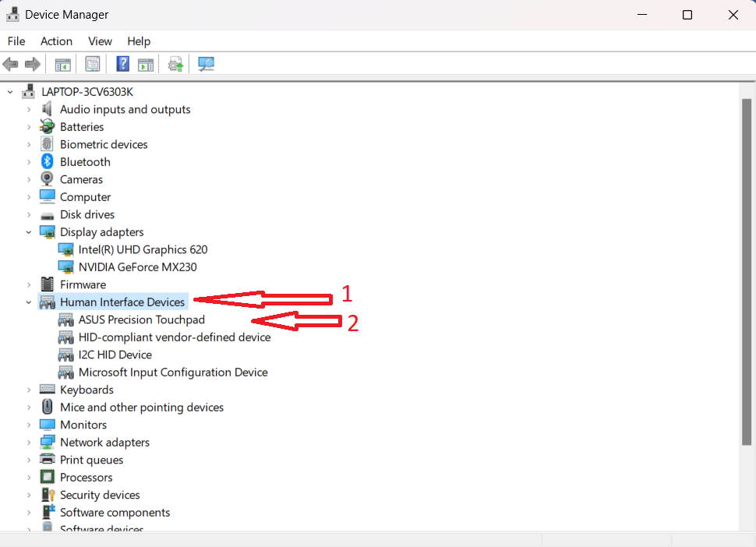Click the Security devices key icon

pos(48,495)
